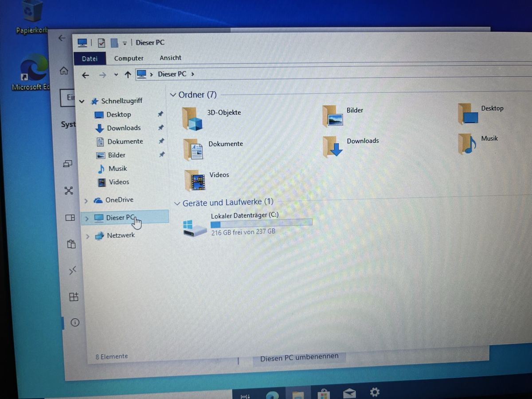The height and width of the screenshot is (399, 532).
Task: Click the '8 Elemente' status bar text
Action: pyautogui.click(x=112, y=356)
